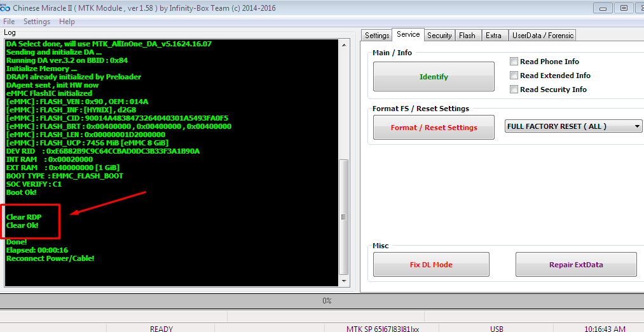This screenshot has height=332, width=644.
Task: Click the 'Done!' log line
Action: coord(17,242)
